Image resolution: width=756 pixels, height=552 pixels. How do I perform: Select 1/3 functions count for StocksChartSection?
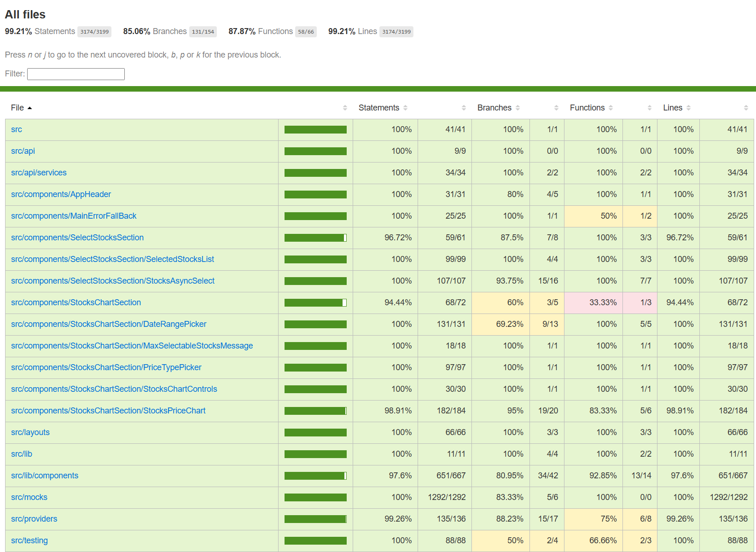point(640,302)
